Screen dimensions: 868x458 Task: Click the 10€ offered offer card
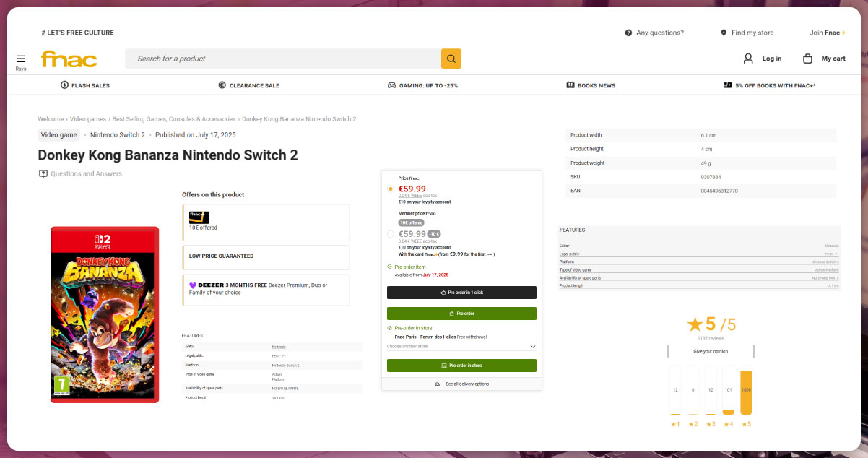click(x=265, y=222)
